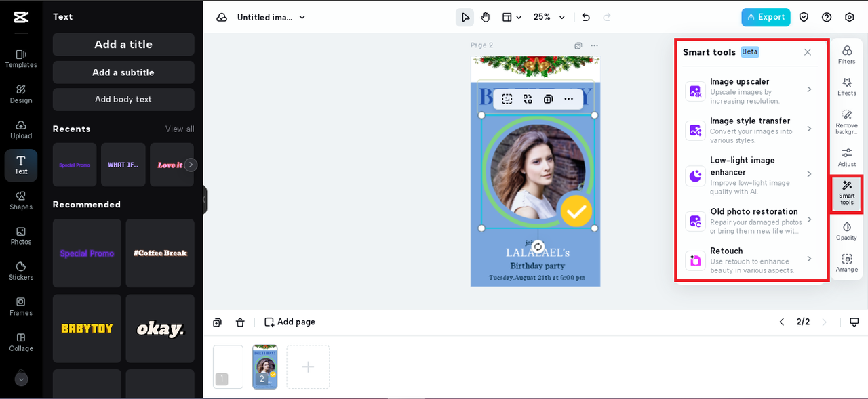
Task: Open the Adjust right panel
Action: coord(847,157)
